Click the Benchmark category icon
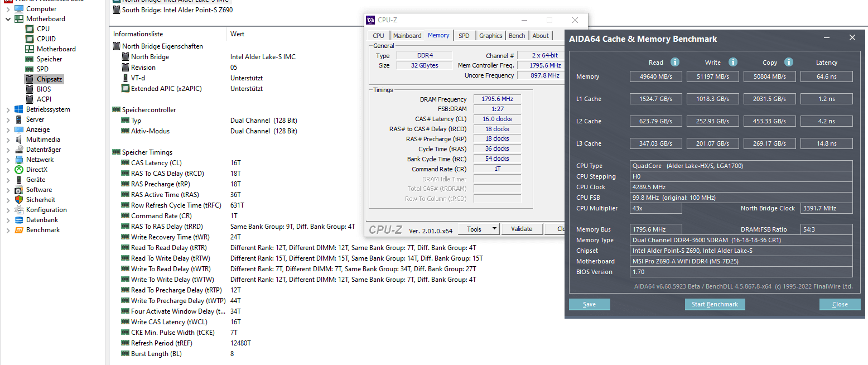Screen dimensions: 868x365 point(19,230)
